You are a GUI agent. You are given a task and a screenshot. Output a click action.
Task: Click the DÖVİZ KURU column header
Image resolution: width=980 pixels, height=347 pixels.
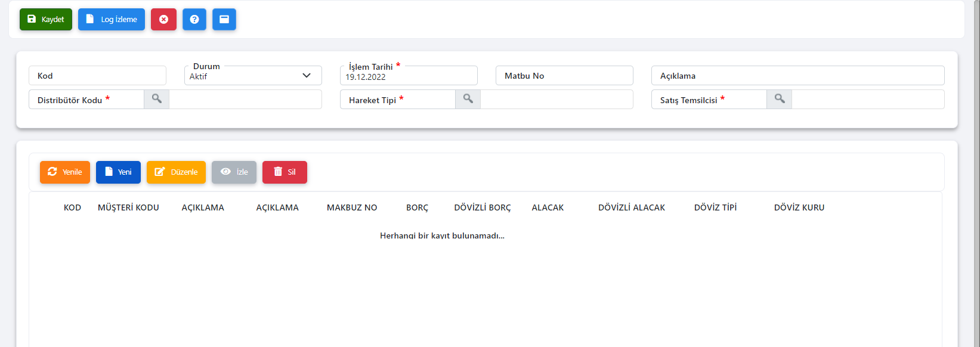[799, 207]
